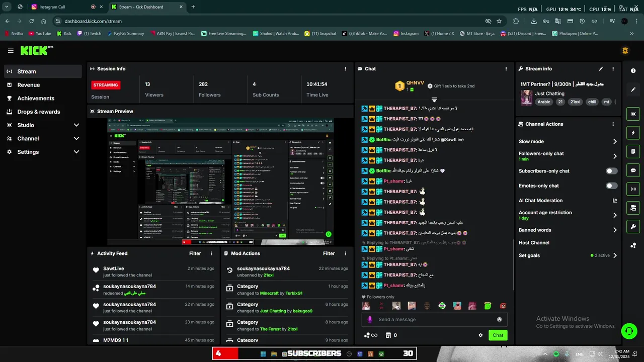Toggle Emotes-only chat switch

(x=611, y=186)
